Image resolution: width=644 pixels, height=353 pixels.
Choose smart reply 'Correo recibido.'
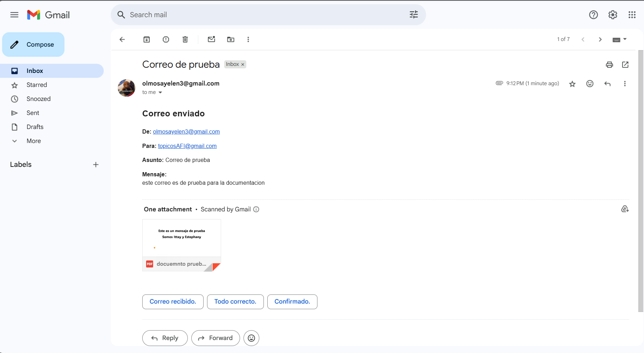point(173,301)
